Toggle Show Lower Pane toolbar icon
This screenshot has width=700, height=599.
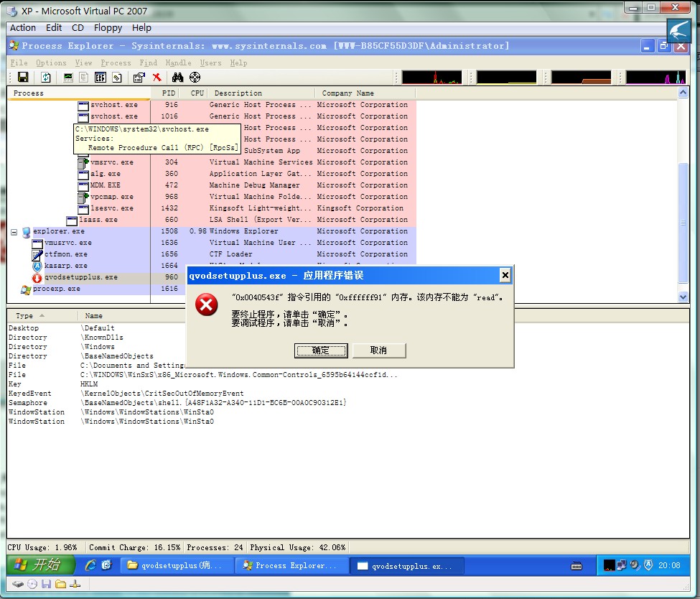(100, 78)
